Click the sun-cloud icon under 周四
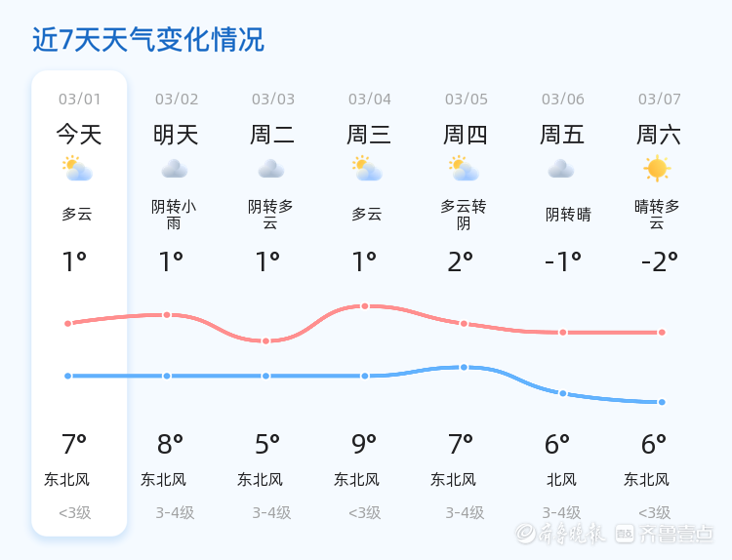 [464, 169]
